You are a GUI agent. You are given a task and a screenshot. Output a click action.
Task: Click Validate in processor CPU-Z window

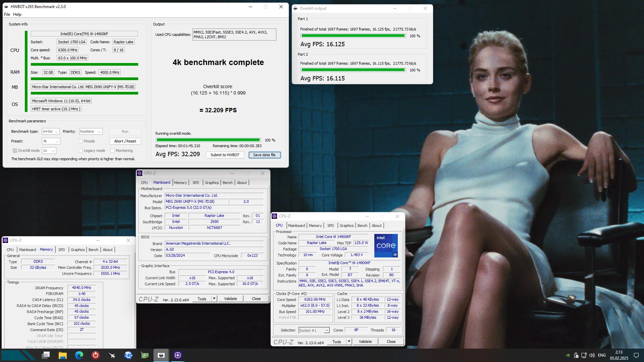(x=365, y=342)
